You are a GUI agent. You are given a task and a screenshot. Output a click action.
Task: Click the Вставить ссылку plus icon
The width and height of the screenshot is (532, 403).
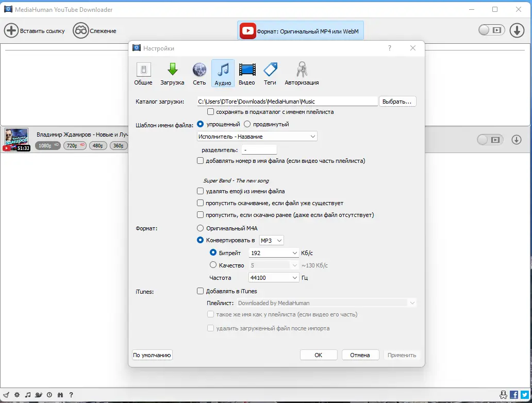11,30
